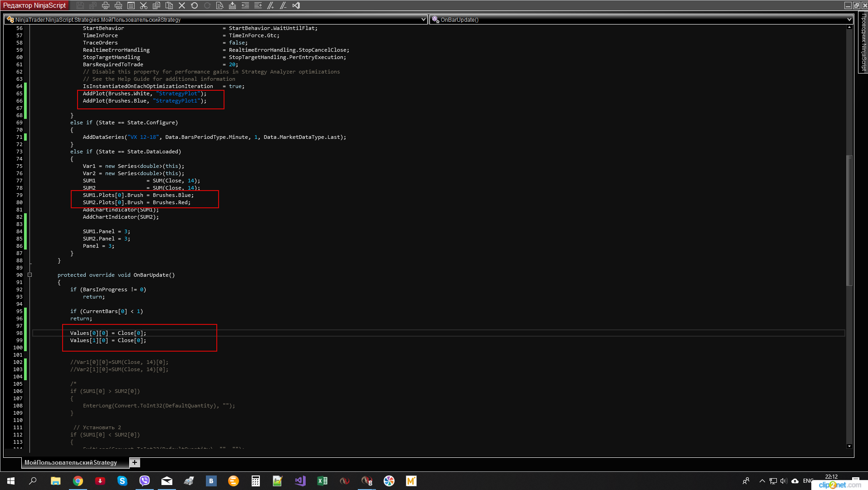Add a new script tab with plus button
Image resolution: width=868 pixels, height=490 pixels.
[x=135, y=462]
